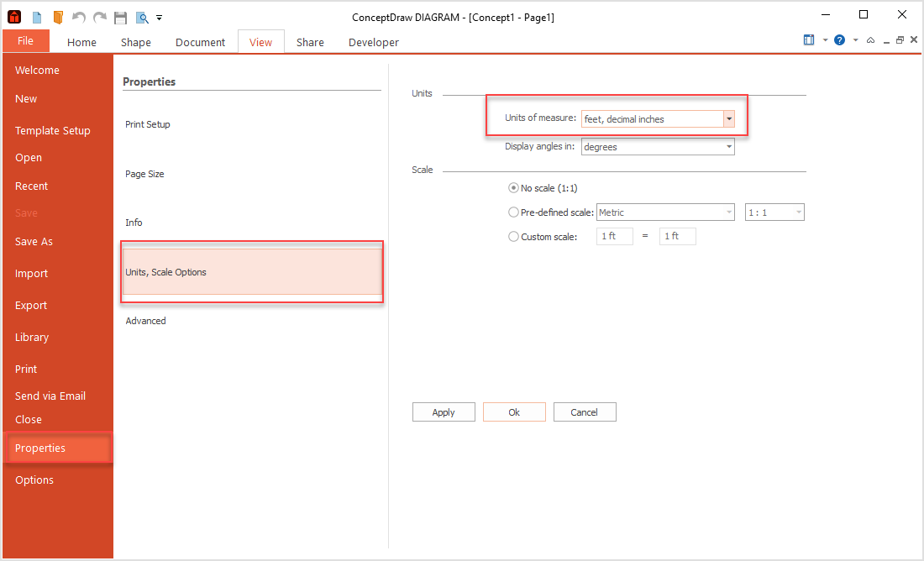Open a file using the orange folder icon
Viewport: 924px width, 561px height.
tap(58, 17)
